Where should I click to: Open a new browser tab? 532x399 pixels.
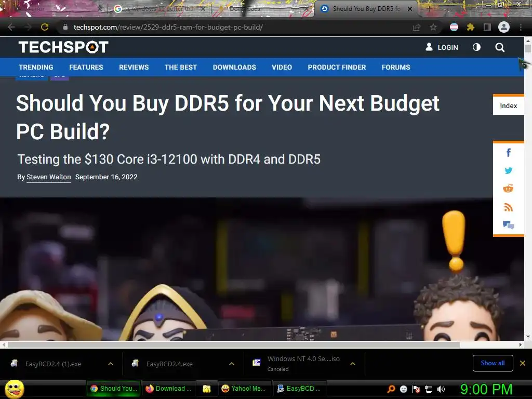point(429,9)
